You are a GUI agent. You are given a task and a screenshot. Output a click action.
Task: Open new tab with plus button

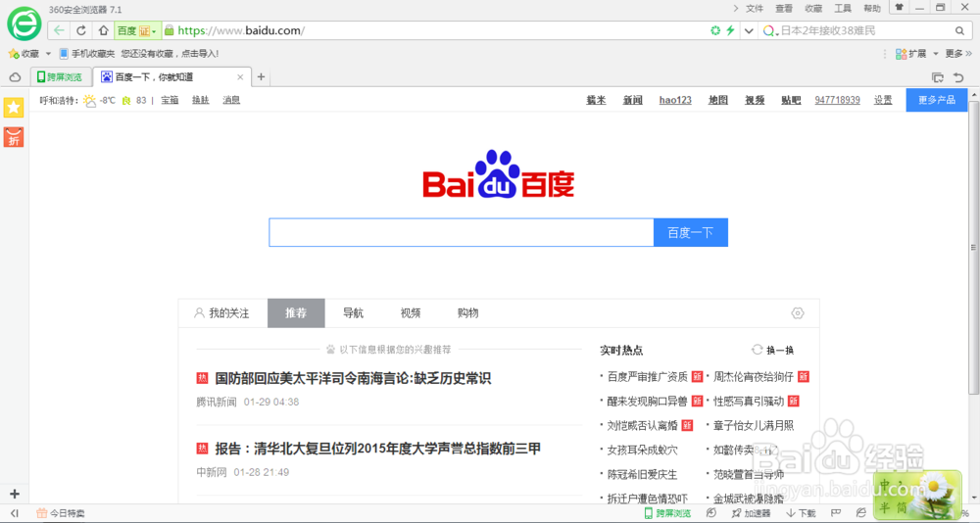click(262, 76)
